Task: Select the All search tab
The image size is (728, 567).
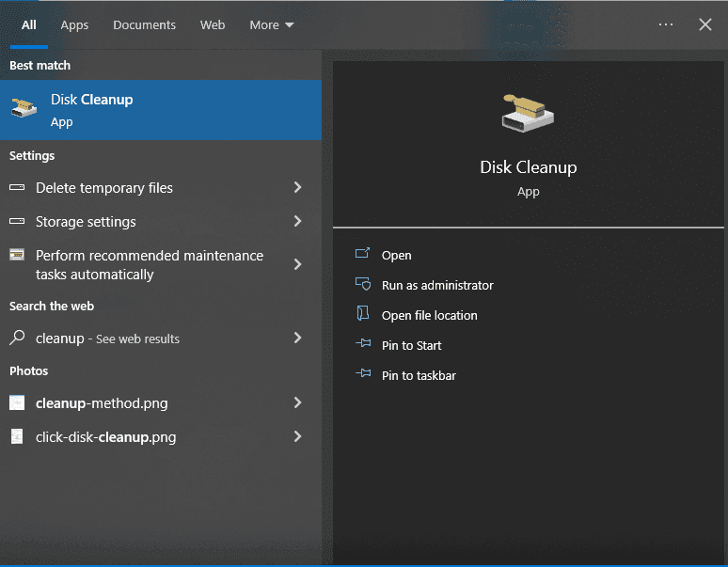Action: pyautogui.click(x=29, y=25)
